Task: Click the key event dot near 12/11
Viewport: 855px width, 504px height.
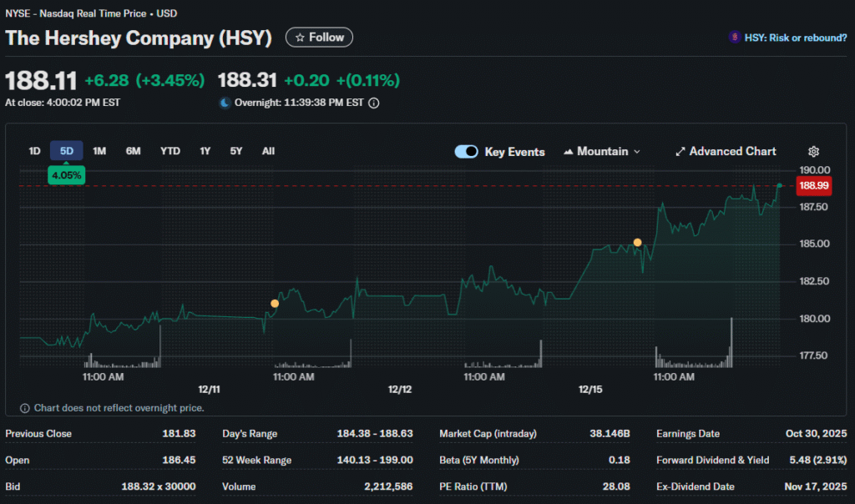Action: [x=275, y=304]
